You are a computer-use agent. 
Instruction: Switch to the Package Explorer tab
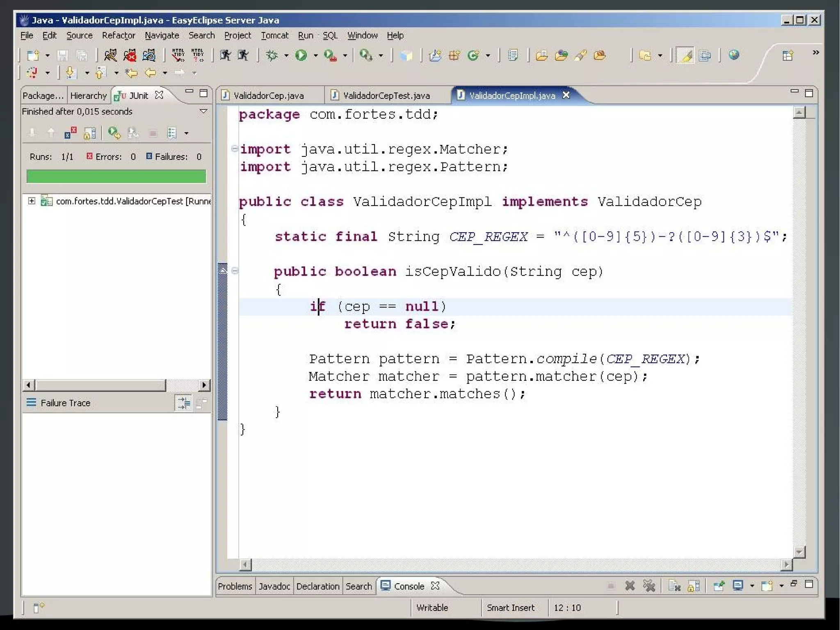coord(43,96)
